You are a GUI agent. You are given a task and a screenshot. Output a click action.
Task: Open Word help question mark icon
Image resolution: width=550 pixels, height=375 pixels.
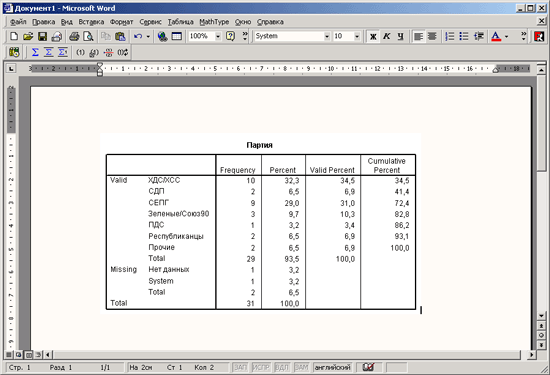(x=230, y=36)
